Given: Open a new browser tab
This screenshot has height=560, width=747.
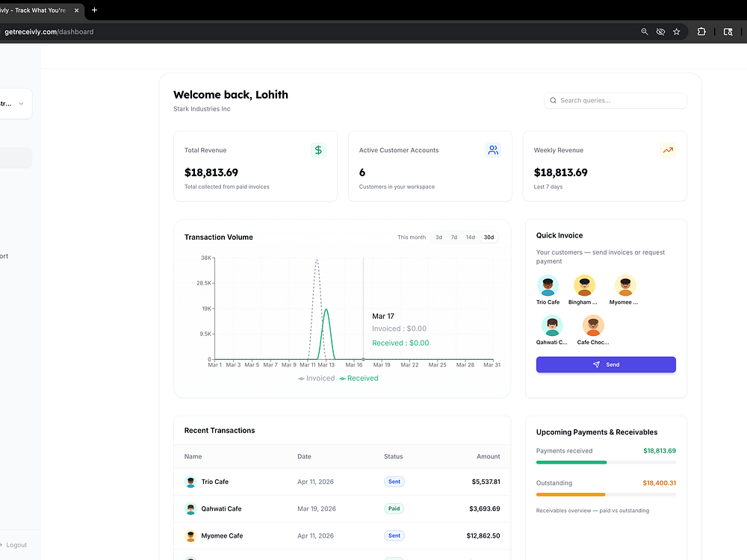Looking at the screenshot, I should tap(94, 10).
